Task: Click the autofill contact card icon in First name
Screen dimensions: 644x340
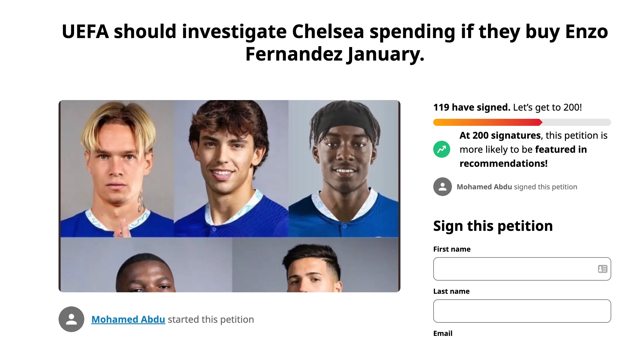Action: (x=602, y=269)
